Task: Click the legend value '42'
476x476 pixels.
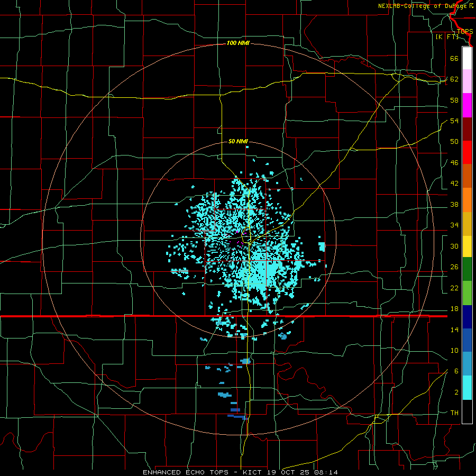Action: pyautogui.click(x=454, y=184)
